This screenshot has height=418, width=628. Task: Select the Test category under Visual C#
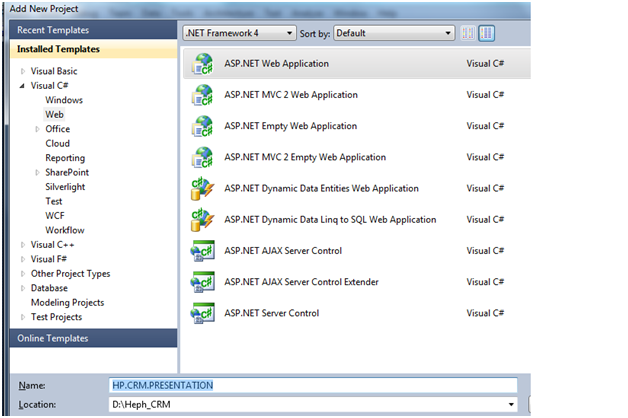[54, 201]
